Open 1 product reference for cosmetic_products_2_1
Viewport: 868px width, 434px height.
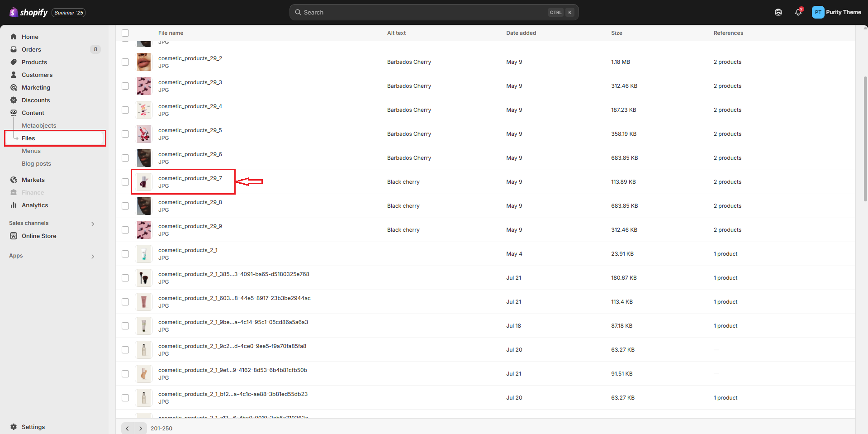click(x=726, y=254)
